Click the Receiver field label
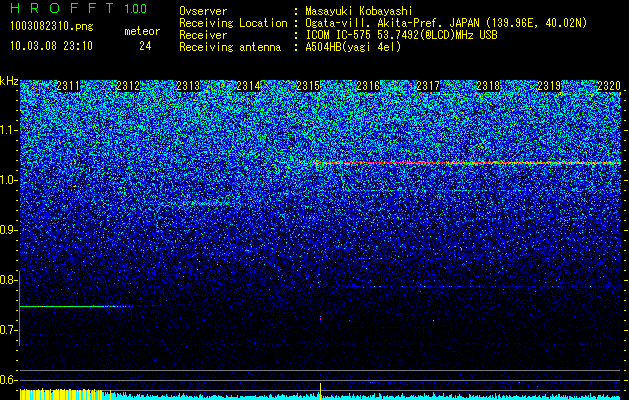Image resolution: width=629 pixels, height=400 pixels. coord(203,35)
